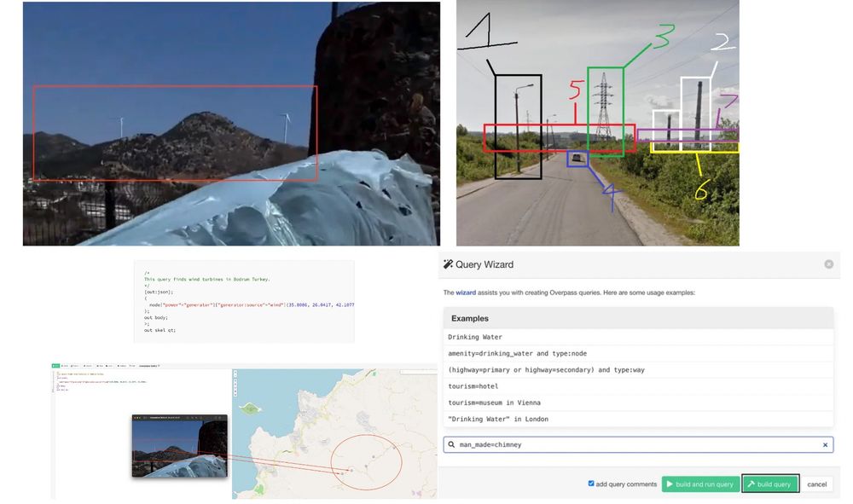
Task: Open the blue 'wizard' help link
Action: (x=466, y=293)
